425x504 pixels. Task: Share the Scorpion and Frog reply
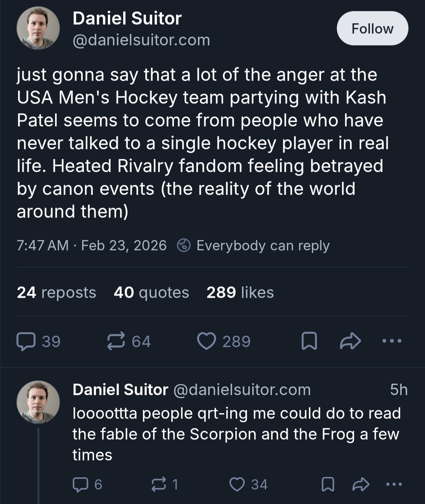tap(360, 484)
